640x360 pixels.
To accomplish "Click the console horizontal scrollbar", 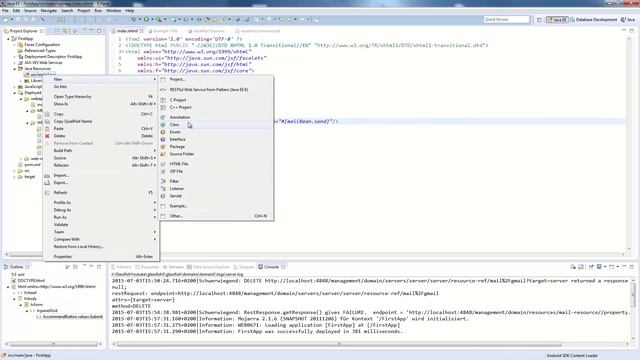I will [339, 344].
